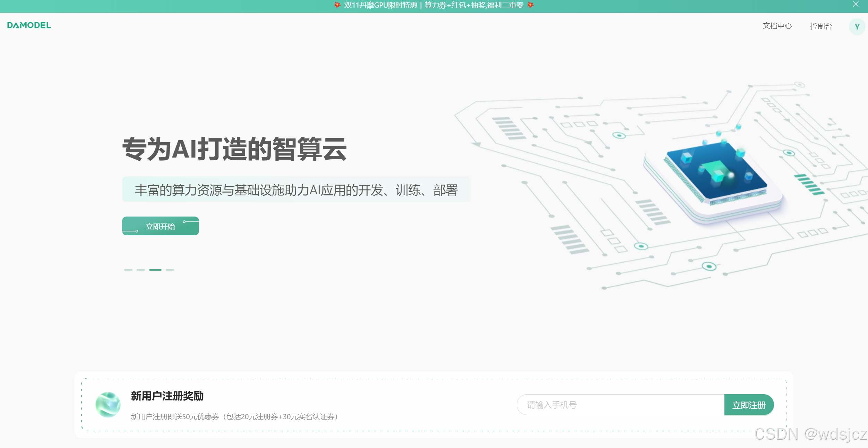Image resolution: width=868 pixels, height=448 pixels.
Task: Focus the 请输入手机号 phone input field
Action: coord(620,405)
